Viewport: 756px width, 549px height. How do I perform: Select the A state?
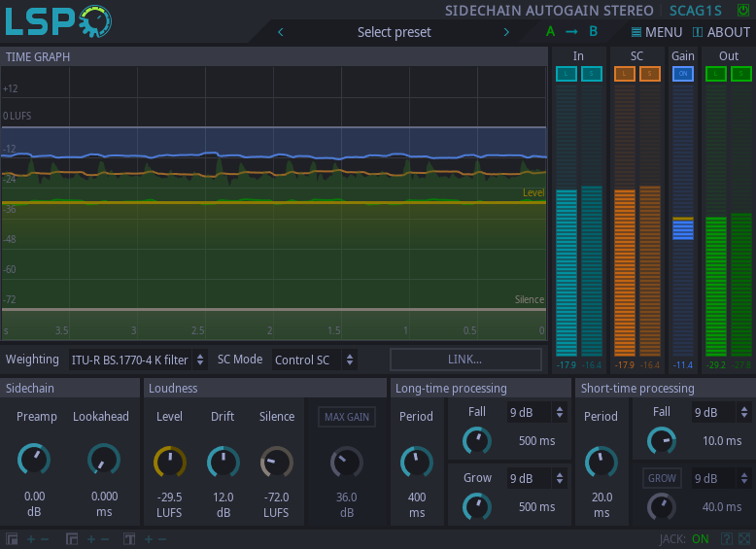[550, 32]
